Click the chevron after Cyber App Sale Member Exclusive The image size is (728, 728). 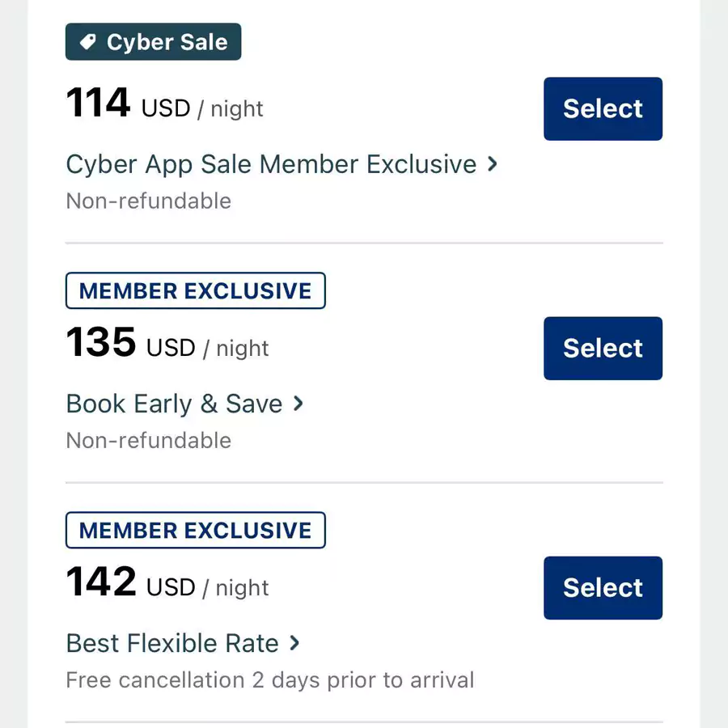point(492,164)
